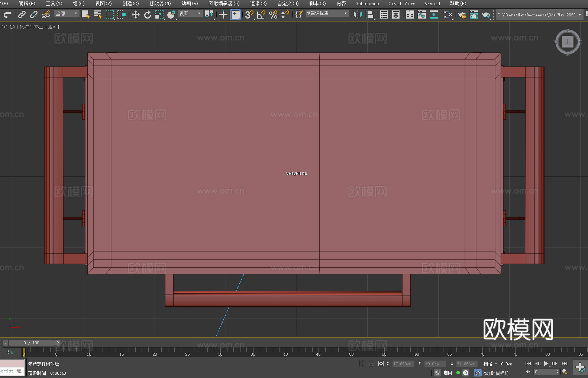The image size is (588, 378).
Task: Click the 添加时间标记 time tag button
Action: [495, 373]
